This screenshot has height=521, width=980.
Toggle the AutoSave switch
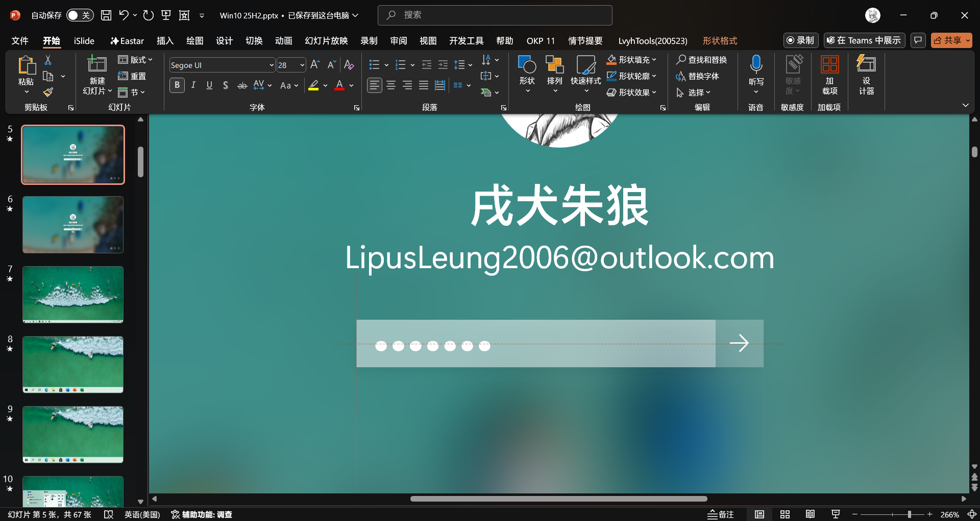coord(80,15)
